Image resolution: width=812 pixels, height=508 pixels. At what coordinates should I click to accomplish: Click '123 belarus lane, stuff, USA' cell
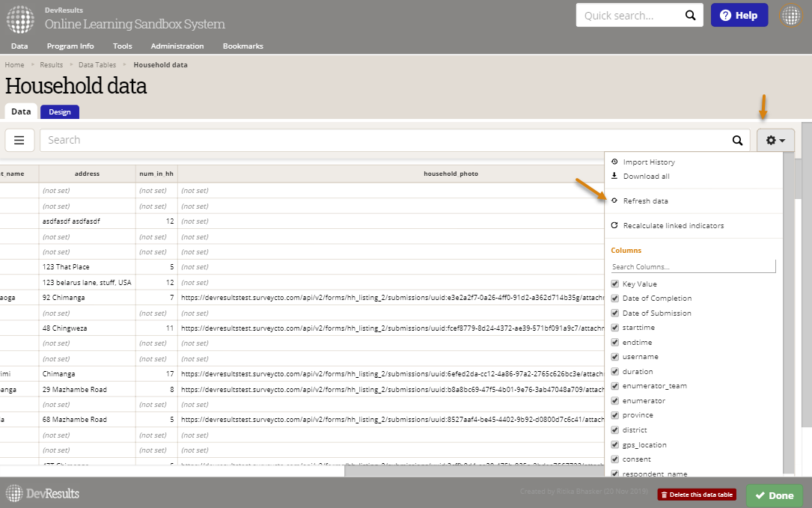coord(87,283)
